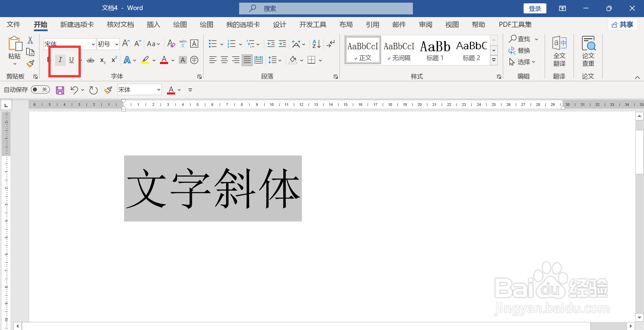
Task: Switch to the 设计 tab
Action: pos(279,24)
